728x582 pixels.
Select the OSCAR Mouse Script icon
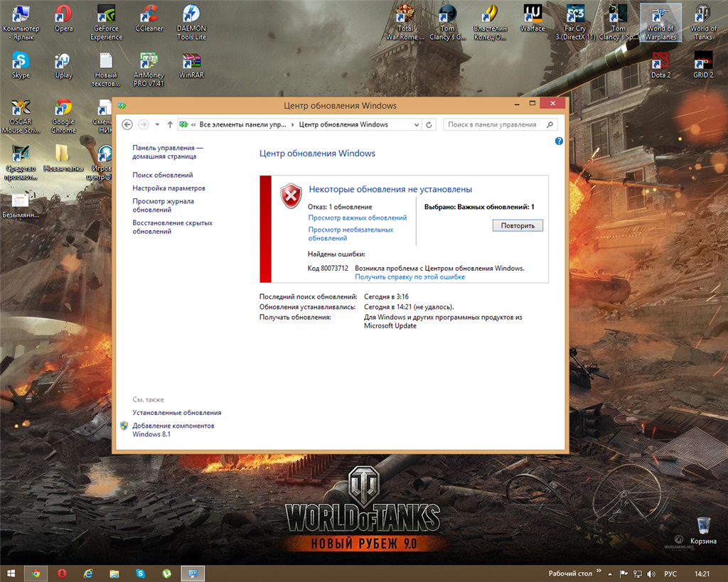[x=21, y=116]
